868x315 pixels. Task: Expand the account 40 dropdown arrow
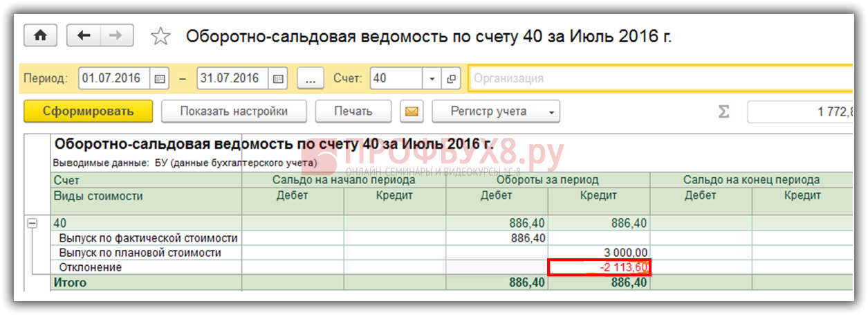[x=432, y=79]
